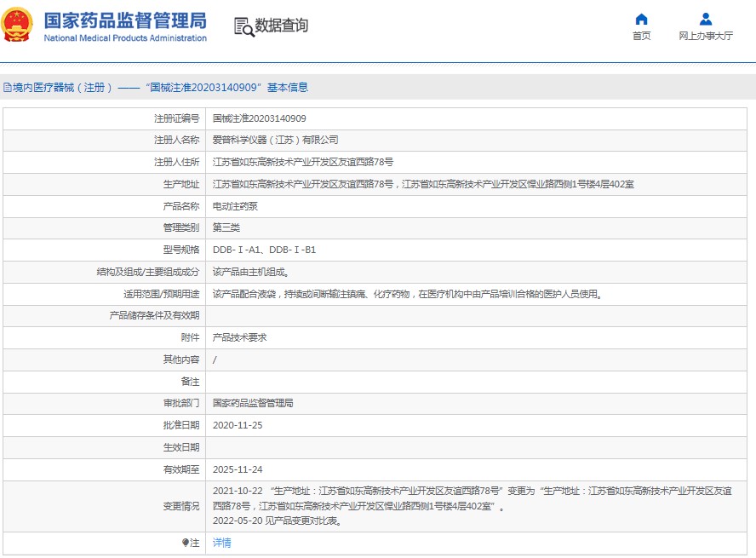This screenshot has width=756, height=558.
Task: Click the expiry date 2025-11-24
Action: pyautogui.click(x=238, y=469)
